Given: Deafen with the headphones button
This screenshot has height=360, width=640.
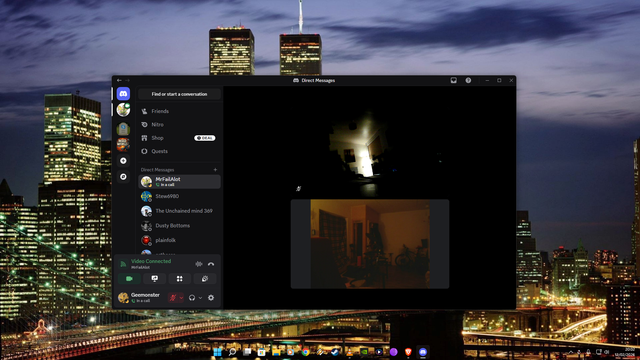Looking at the screenshot, I should click(x=192, y=298).
